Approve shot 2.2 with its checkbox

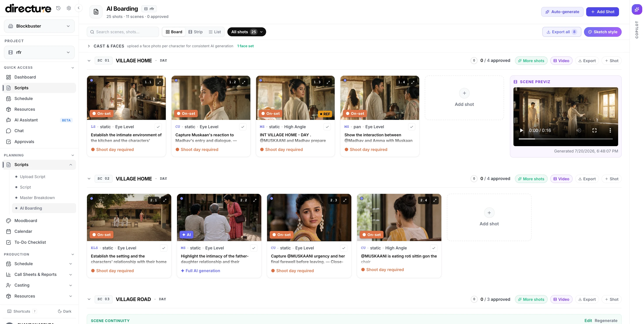[253, 248]
